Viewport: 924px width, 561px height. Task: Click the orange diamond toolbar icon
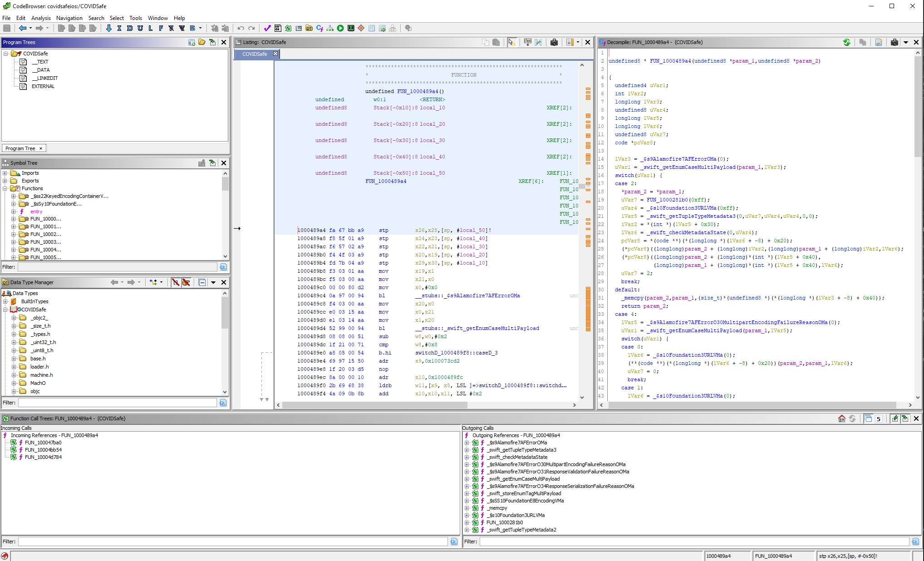[361, 28]
